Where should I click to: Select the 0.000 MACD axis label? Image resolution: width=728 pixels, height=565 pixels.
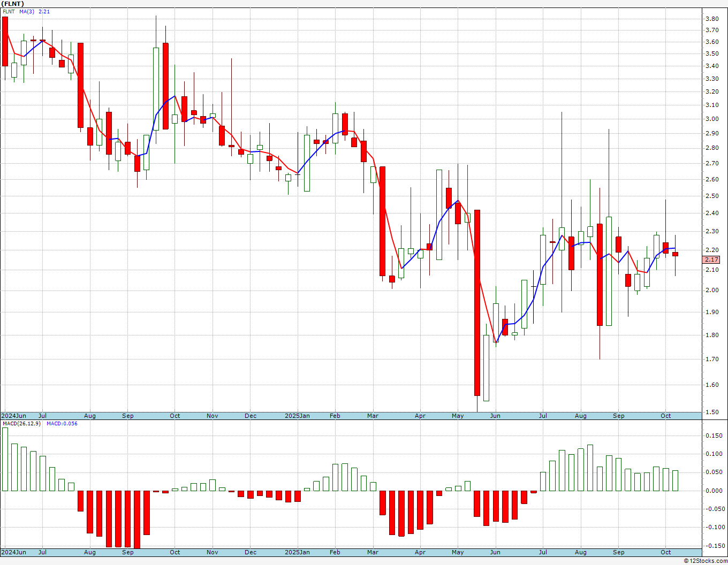point(713,491)
